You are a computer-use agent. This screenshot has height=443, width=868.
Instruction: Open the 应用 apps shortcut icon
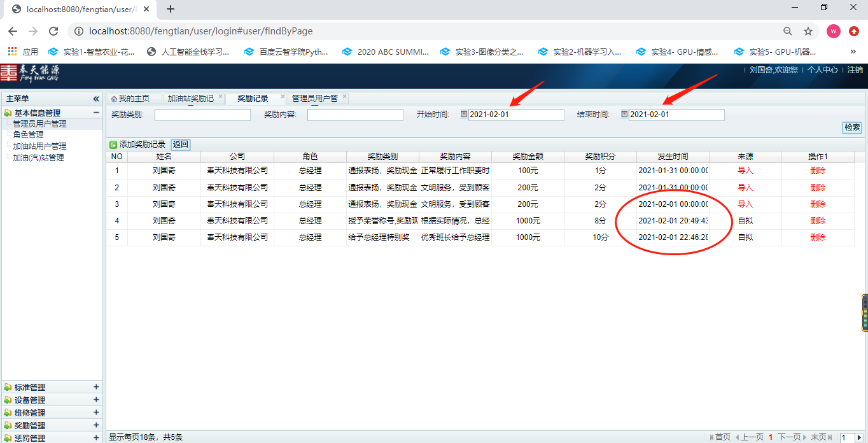tap(13, 52)
